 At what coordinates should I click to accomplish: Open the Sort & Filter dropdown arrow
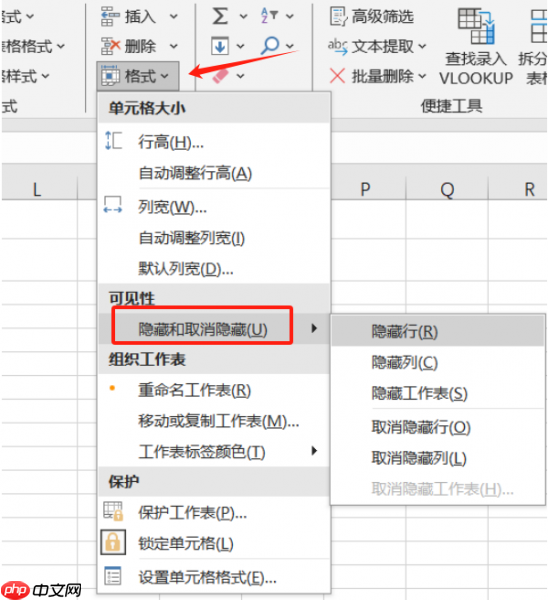point(290,16)
